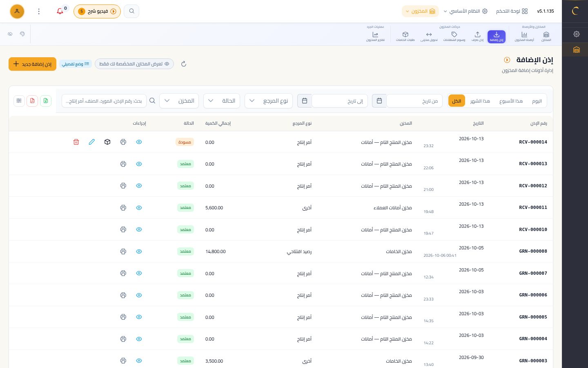Toggle وضع تفصيلي detailed mode

(x=76, y=64)
